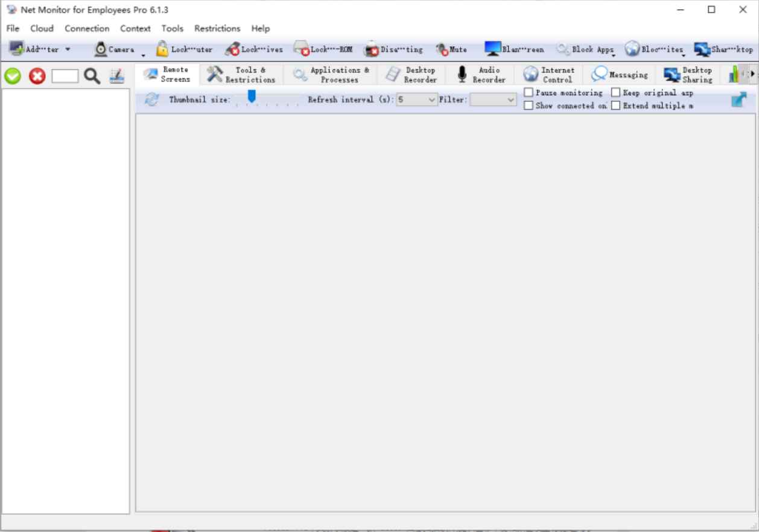Expand the Add Computer dropdown arrow
Image resolution: width=759 pixels, height=532 pixels.
click(66, 49)
